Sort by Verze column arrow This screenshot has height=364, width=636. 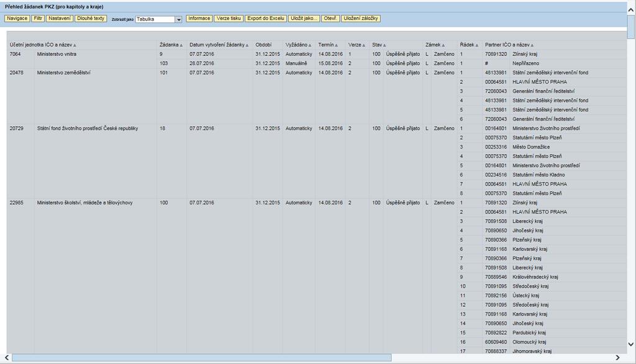pyautogui.click(x=364, y=45)
